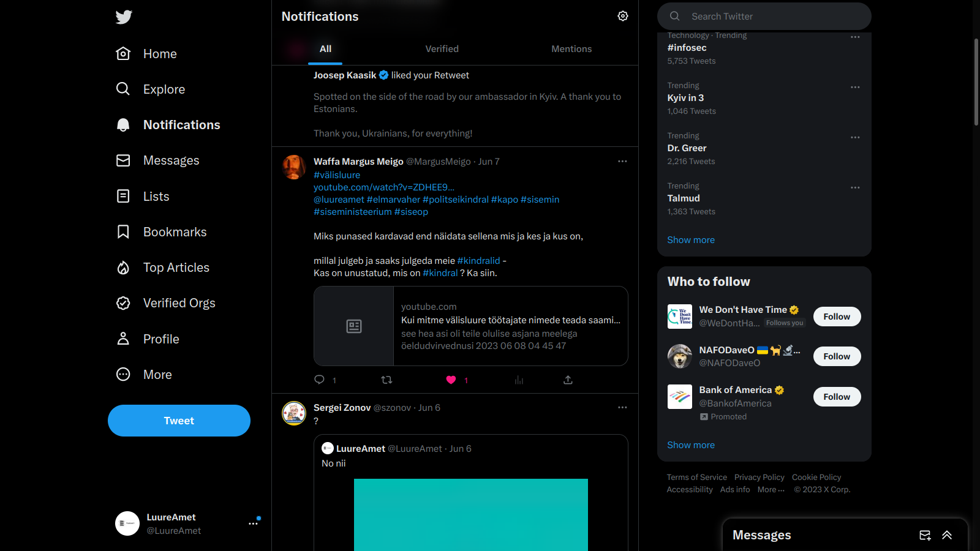Share Waffa Margus Meigo's tweet
This screenshot has width=980, height=551.
[x=568, y=380]
